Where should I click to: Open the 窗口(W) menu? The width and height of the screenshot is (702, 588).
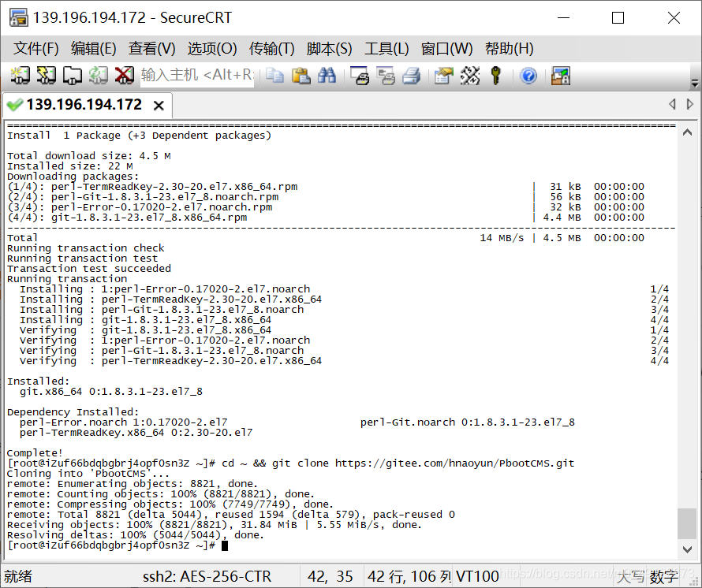point(446,48)
